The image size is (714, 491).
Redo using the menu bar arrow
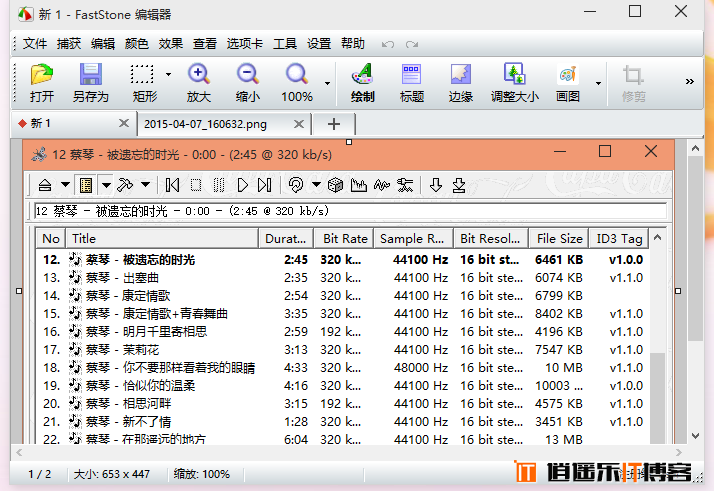pyautogui.click(x=412, y=44)
